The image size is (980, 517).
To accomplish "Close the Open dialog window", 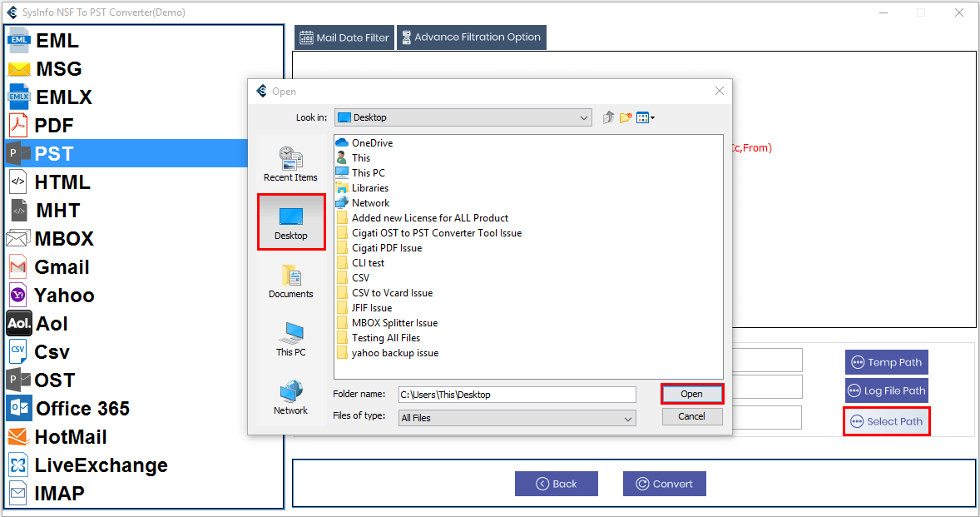I will point(720,92).
